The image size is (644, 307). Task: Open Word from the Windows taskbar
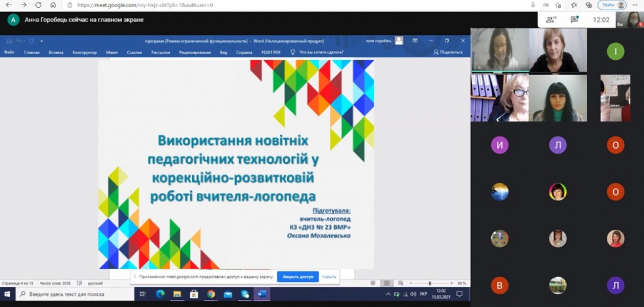click(x=262, y=294)
